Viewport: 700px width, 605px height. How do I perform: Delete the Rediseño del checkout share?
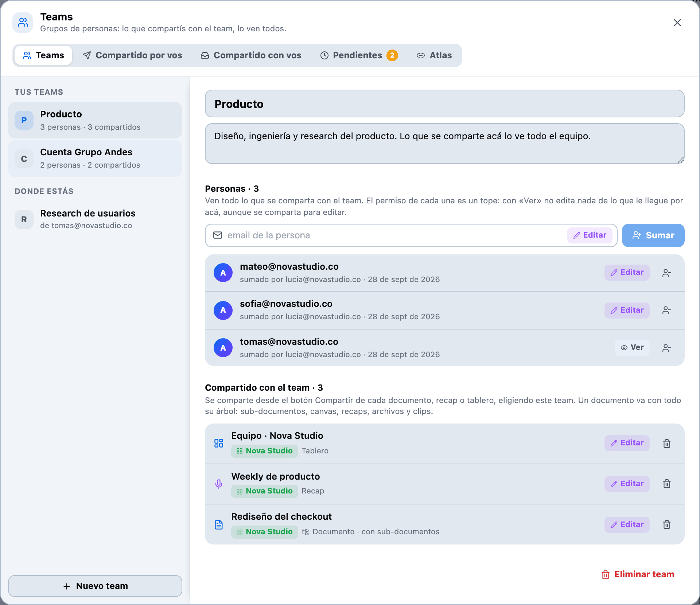666,524
